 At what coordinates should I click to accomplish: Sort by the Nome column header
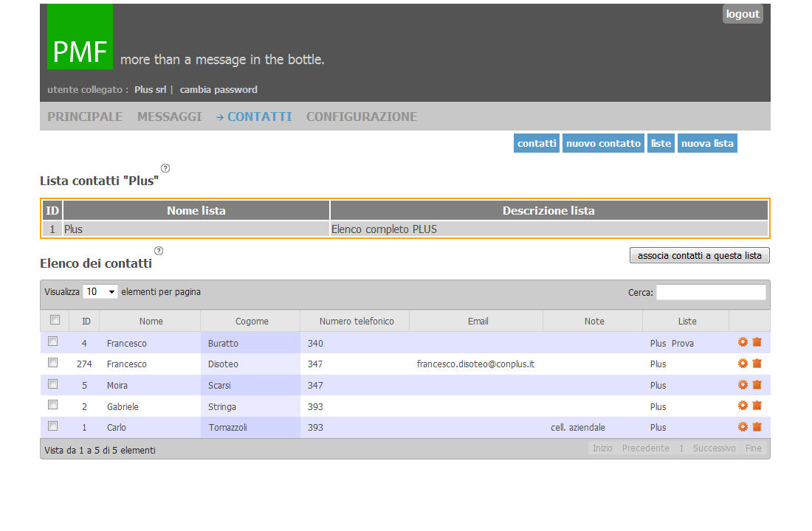(151, 321)
